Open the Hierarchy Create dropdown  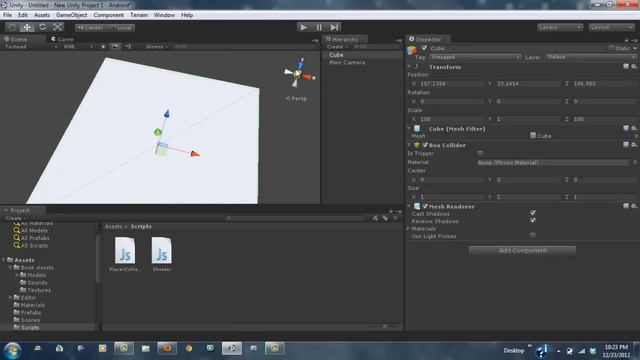(x=337, y=47)
